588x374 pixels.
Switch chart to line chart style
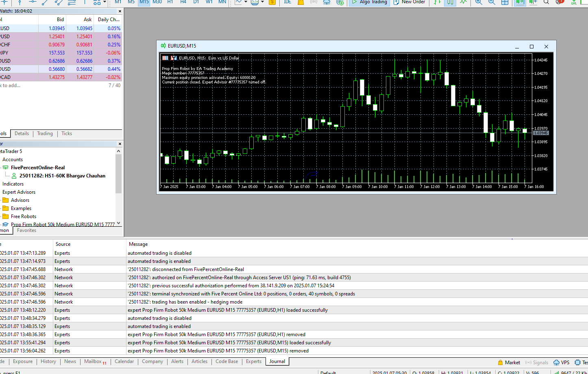[463, 2]
